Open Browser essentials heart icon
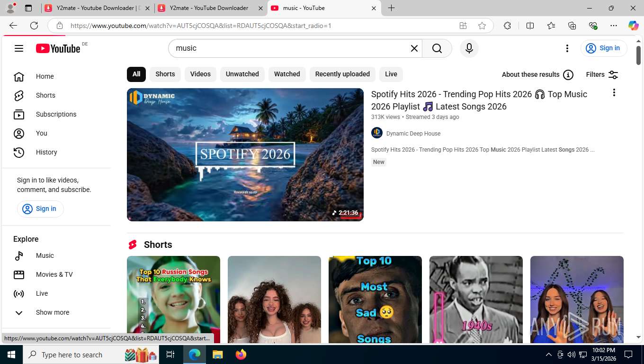This screenshot has width=644, height=364. 593,26
